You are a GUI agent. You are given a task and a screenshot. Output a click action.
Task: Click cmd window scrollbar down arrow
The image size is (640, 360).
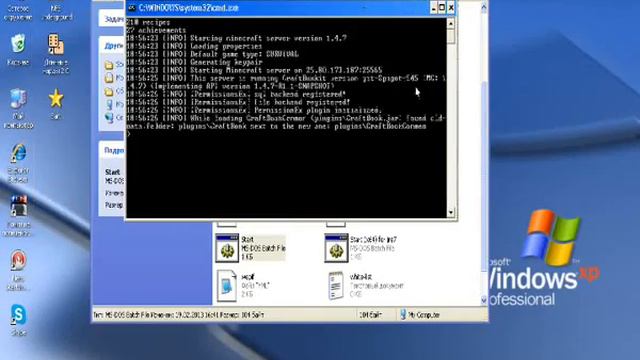451,212
